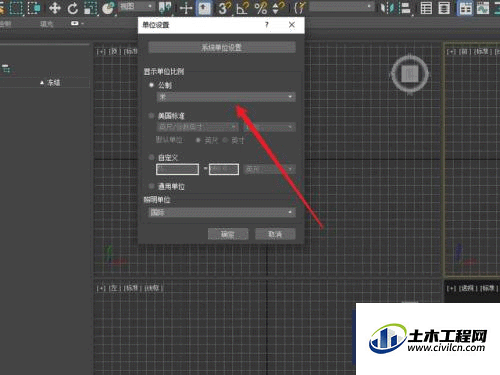
Task: Click the [+] label of top-right viewport
Action: coord(451,52)
